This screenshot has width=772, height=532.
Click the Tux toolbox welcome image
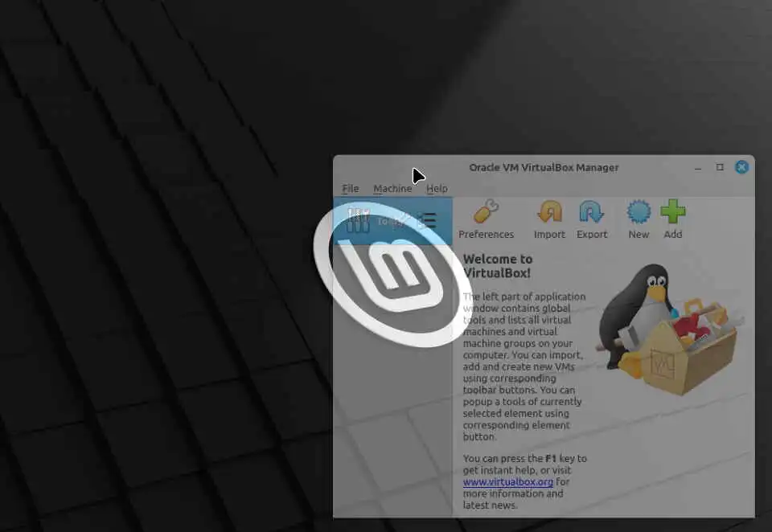click(670, 329)
